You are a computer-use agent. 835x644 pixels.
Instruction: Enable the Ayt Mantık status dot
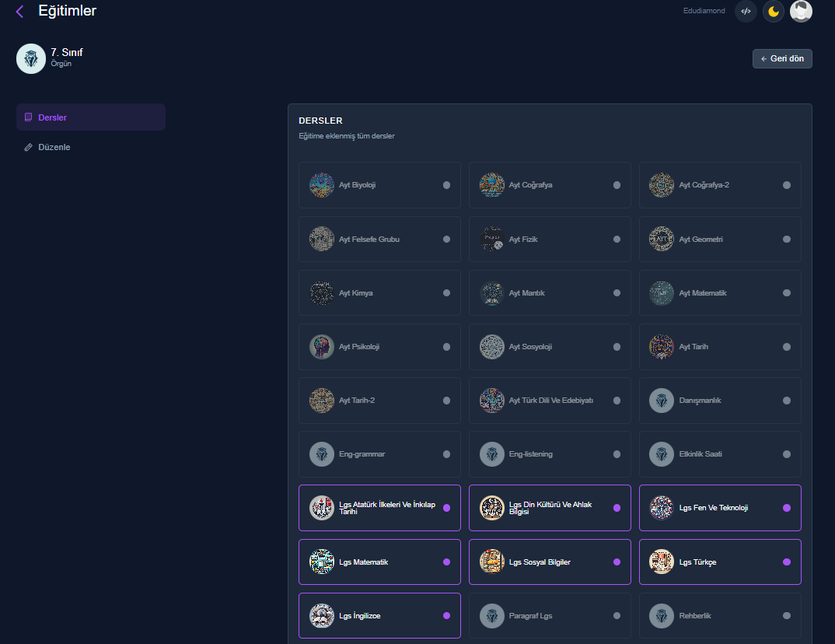[617, 293]
